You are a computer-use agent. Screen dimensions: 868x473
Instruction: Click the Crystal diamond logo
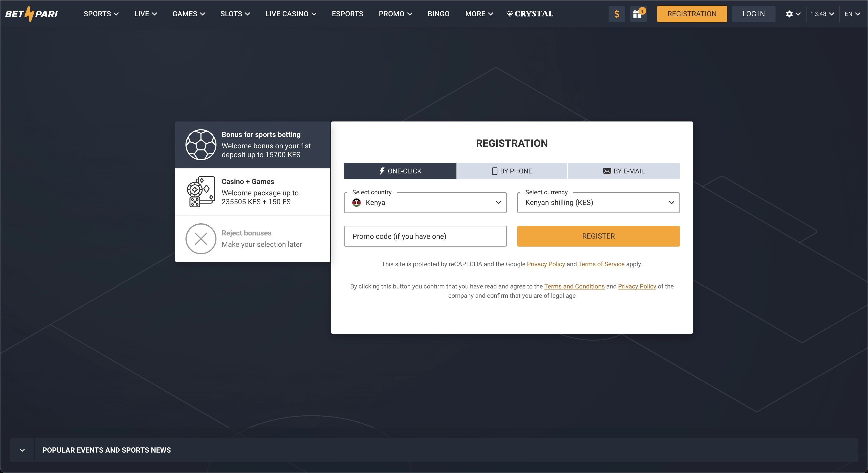point(529,14)
